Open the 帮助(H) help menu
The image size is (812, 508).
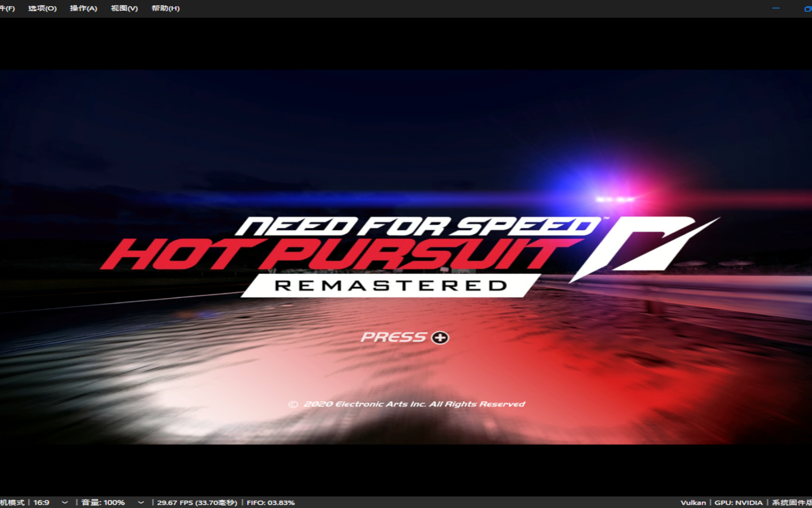(165, 8)
